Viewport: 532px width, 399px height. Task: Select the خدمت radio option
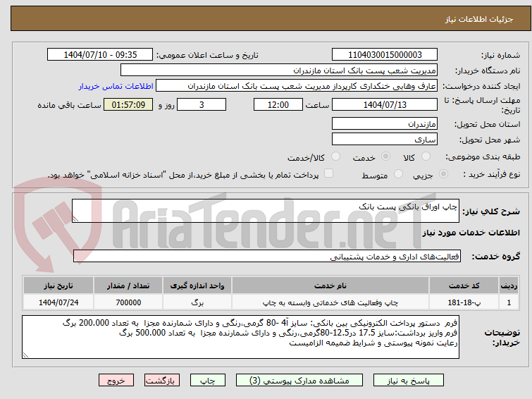tap(385, 156)
